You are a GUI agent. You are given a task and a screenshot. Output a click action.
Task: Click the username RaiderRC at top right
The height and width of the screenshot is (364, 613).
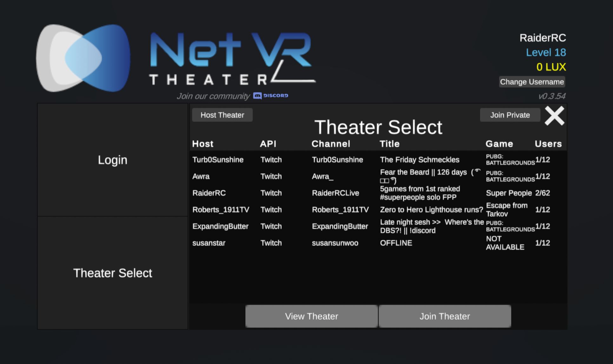coord(543,38)
